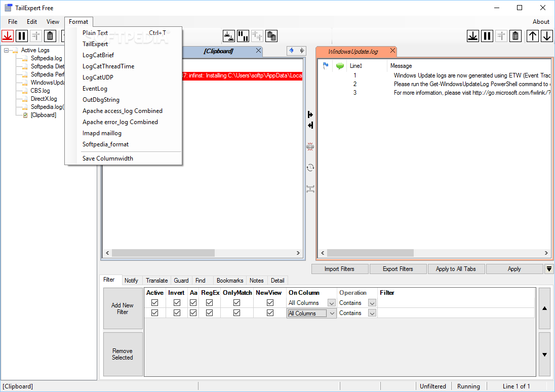Viewport: 555px width, 392px height.
Task: Toggle NewView checkbox in the first filter row
Action: click(270, 303)
